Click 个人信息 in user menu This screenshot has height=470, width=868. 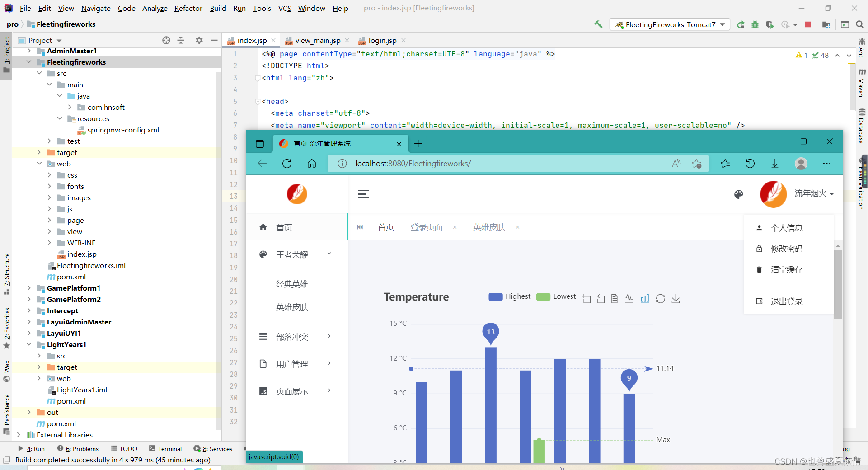pyautogui.click(x=786, y=228)
